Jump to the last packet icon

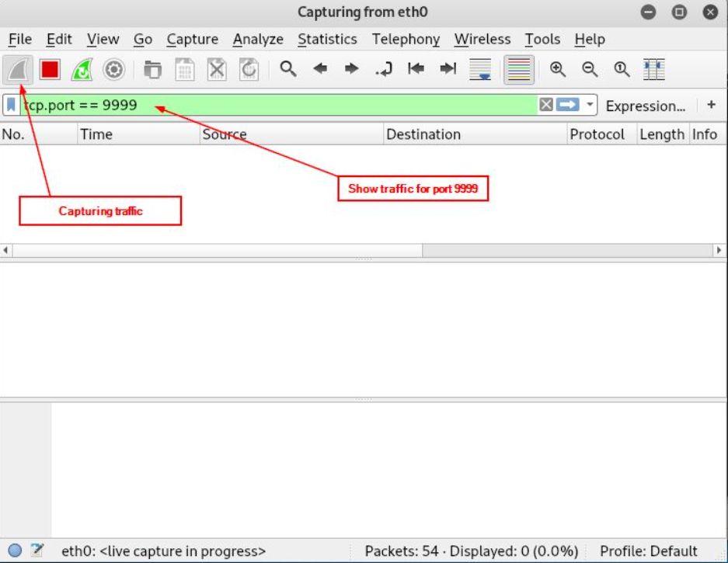pyautogui.click(x=448, y=69)
